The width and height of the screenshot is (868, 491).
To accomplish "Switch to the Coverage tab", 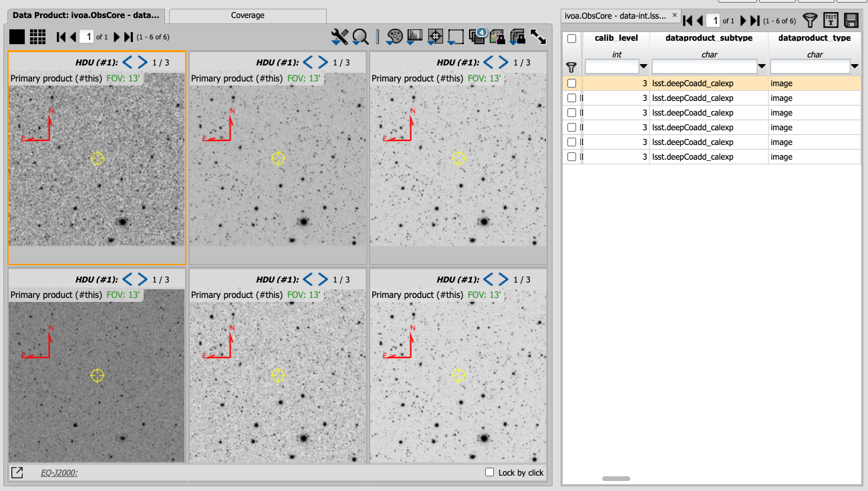I will [x=248, y=15].
